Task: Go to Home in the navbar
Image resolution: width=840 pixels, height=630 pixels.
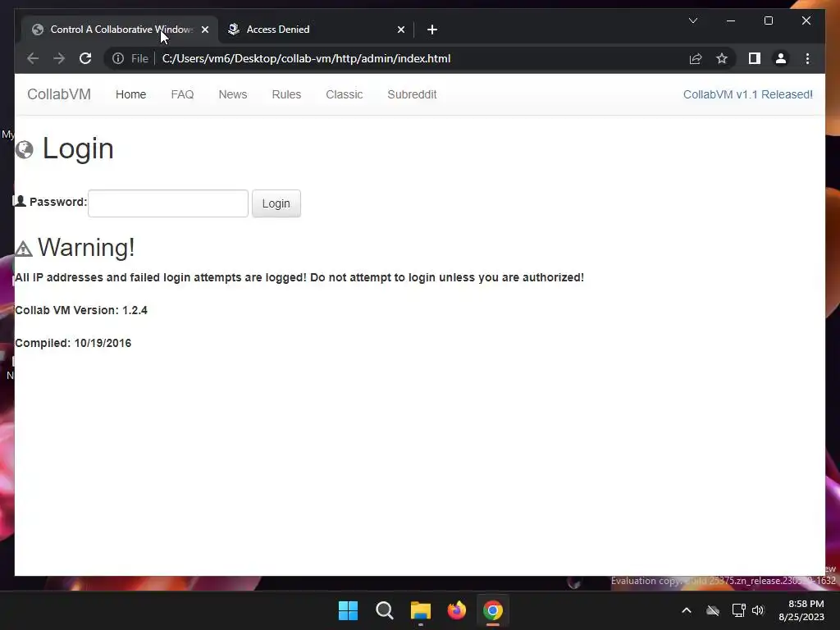Action: pos(130,94)
